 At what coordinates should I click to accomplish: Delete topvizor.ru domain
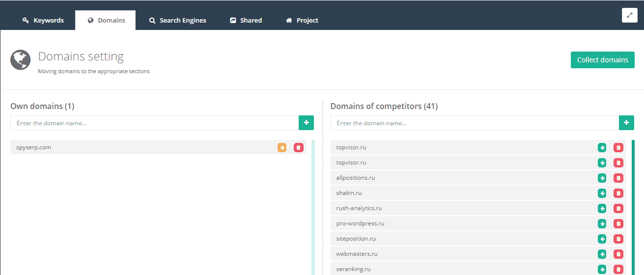(618, 147)
